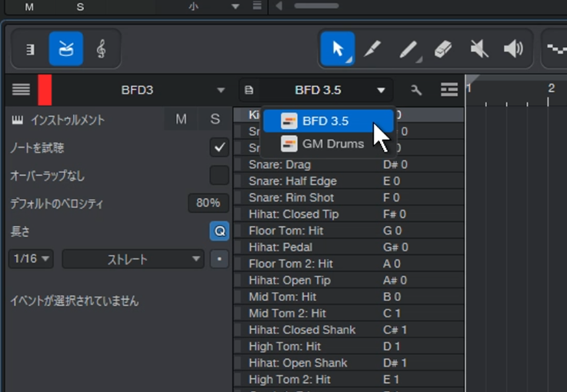Click the C# 1 pitch cell

[395, 330]
